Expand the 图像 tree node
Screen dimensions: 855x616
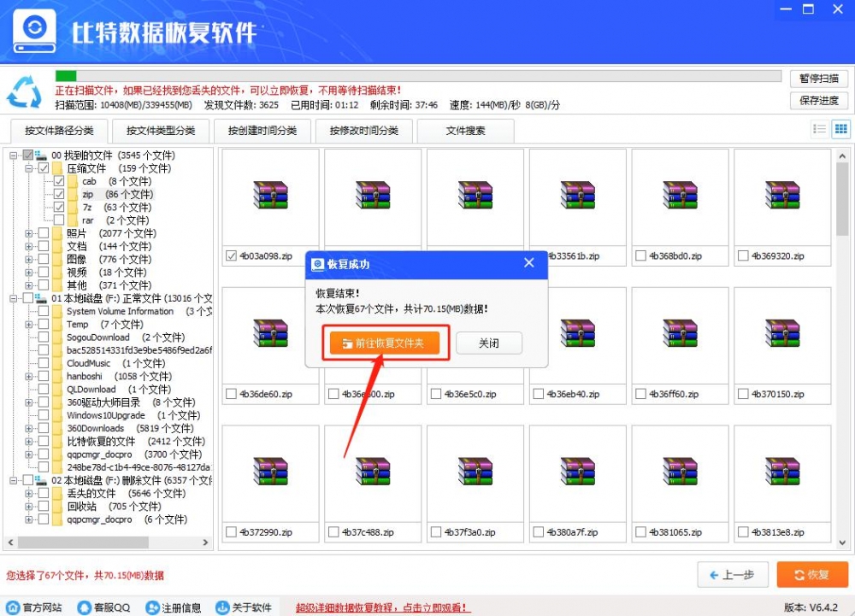click(x=28, y=259)
